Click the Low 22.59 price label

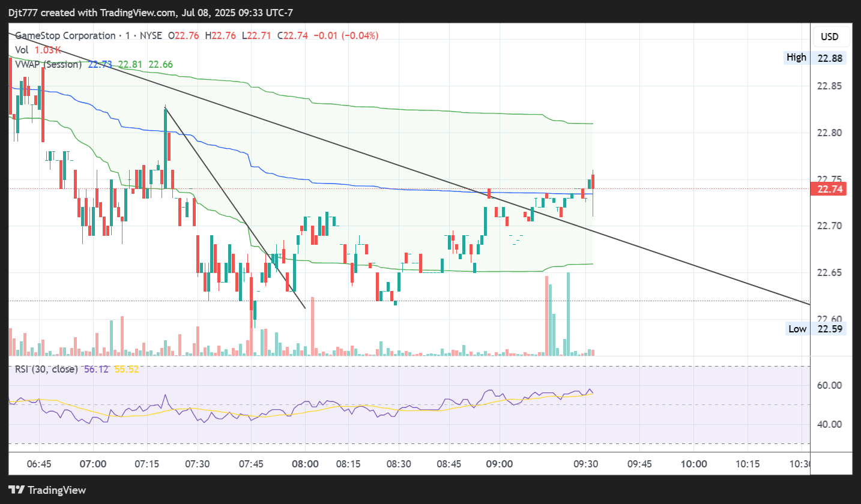(x=815, y=328)
